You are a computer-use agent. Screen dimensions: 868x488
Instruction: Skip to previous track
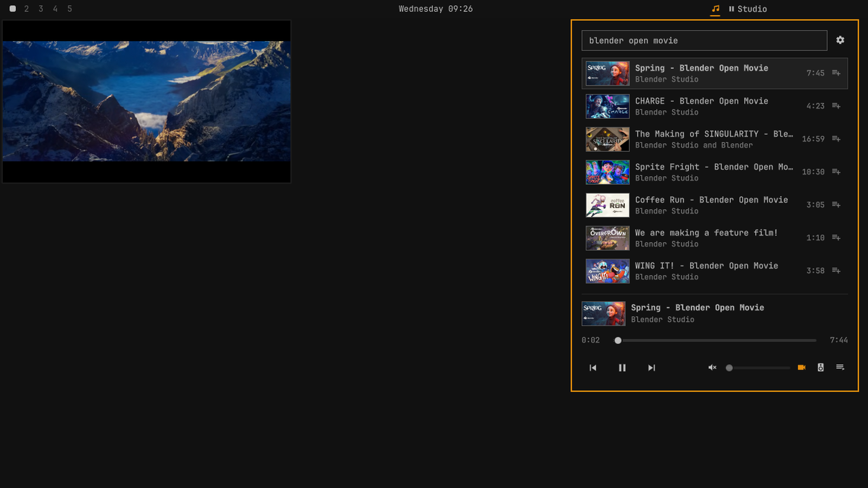point(593,368)
